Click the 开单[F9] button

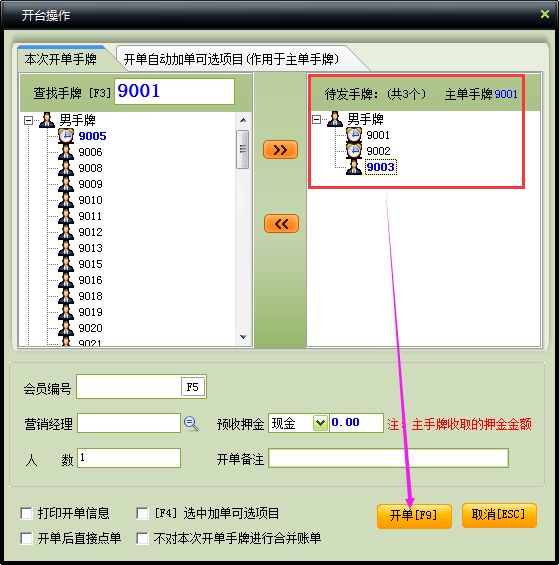pos(414,515)
